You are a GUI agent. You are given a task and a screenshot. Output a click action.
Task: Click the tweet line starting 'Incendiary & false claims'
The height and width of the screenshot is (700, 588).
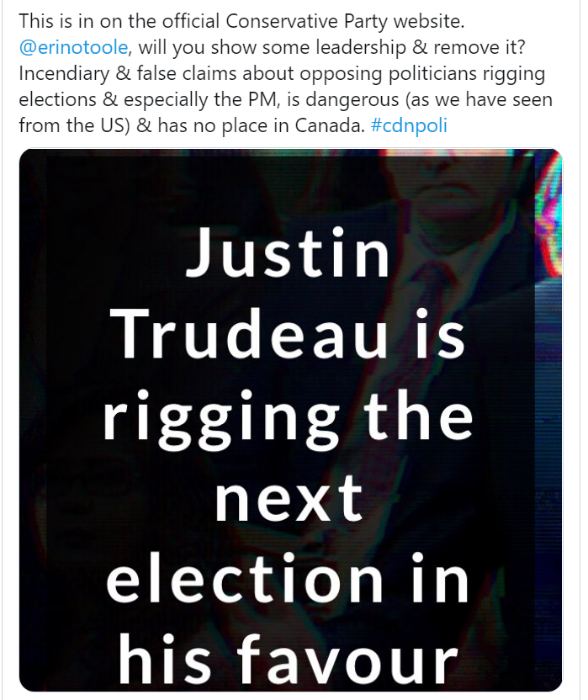282,74
